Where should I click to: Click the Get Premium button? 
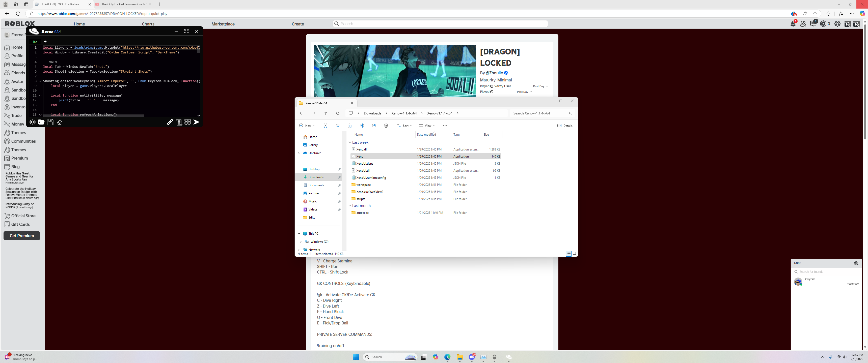click(x=22, y=236)
